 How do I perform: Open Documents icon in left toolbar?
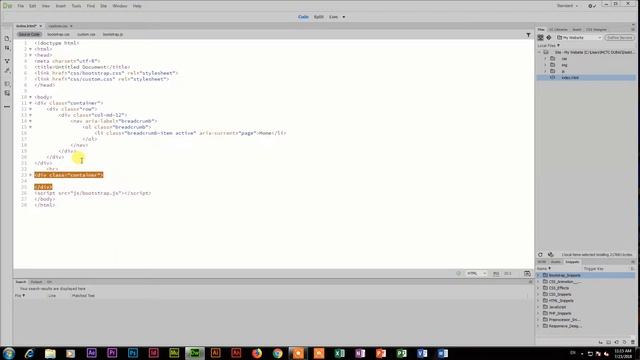7,38
